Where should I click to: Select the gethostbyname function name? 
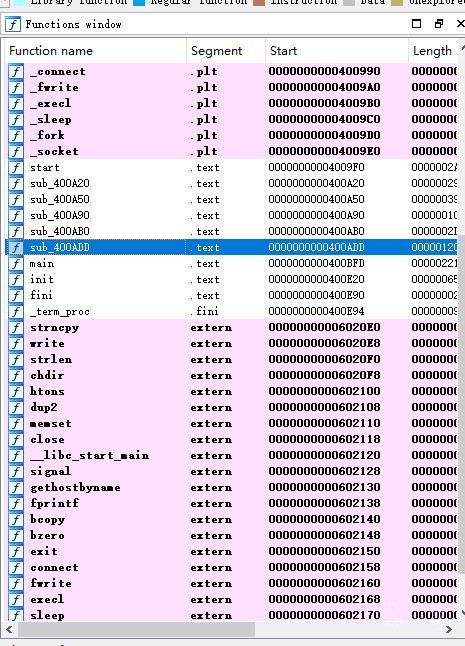pos(75,488)
